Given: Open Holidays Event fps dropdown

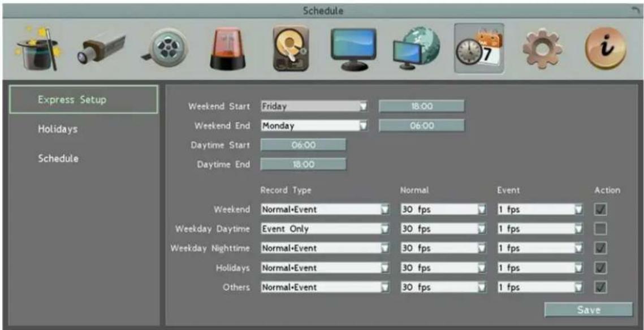Looking at the screenshot, I should coord(541,268).
